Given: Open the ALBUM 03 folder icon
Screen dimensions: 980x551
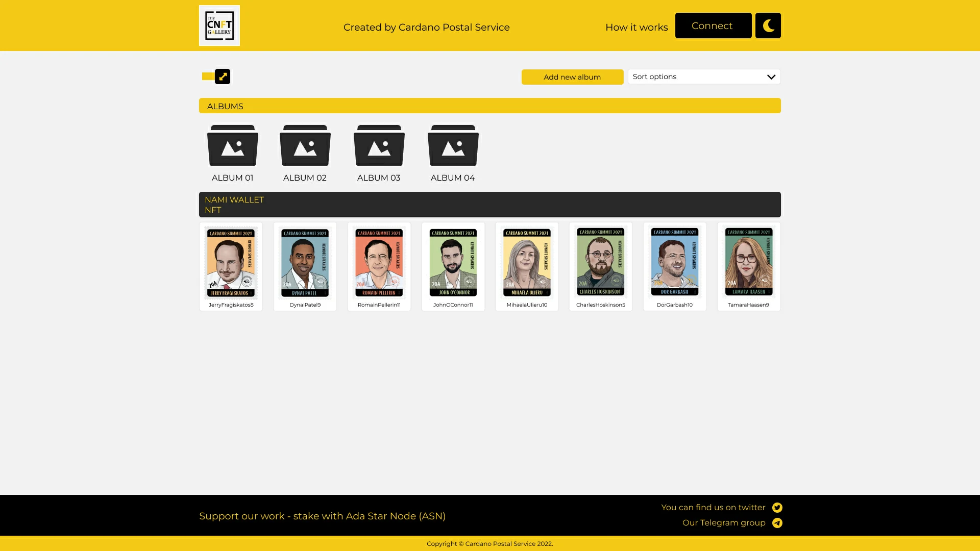Looking at the screenshot, I should point(379,145).
